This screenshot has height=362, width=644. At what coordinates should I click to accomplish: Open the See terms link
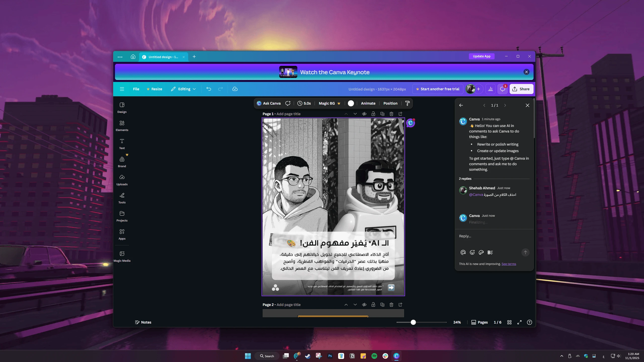coord(508,264)
